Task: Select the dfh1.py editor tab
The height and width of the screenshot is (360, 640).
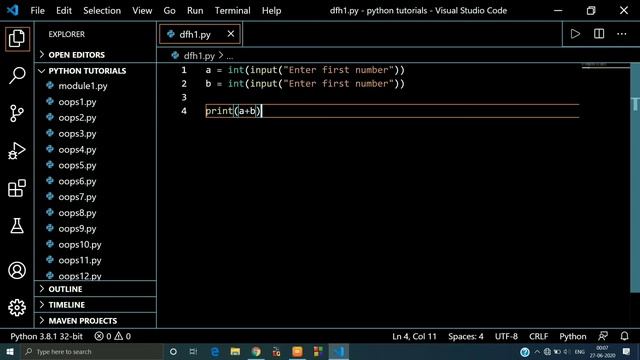Action: pyautogui.click(x=200, y=34)
